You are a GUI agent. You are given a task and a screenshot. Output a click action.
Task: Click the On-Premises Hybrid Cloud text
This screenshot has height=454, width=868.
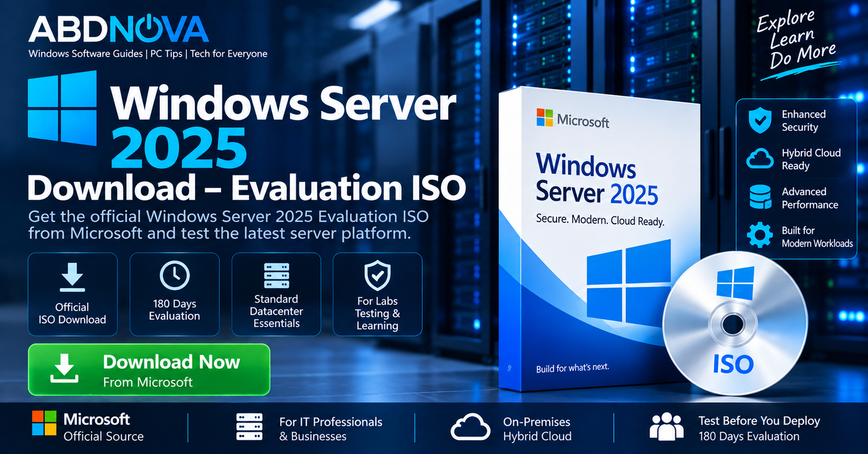click(x=537, y=429)
